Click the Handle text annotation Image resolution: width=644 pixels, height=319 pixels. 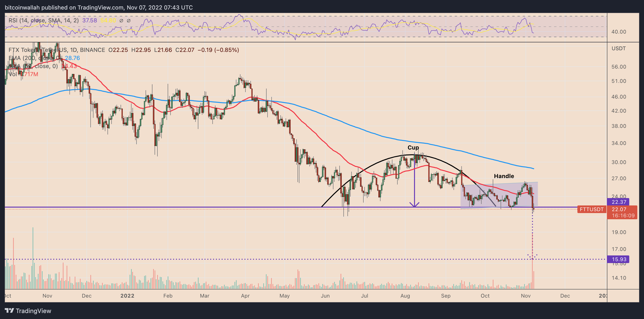click(504, 176)
